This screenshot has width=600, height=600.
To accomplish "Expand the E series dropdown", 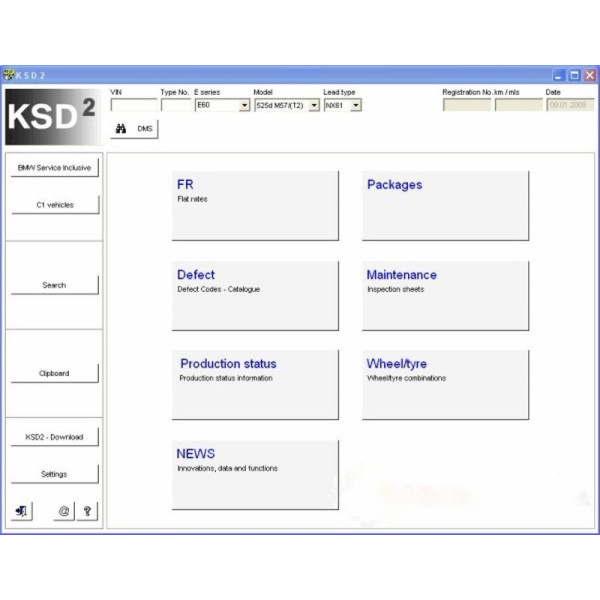I will [x=245, y=104].
